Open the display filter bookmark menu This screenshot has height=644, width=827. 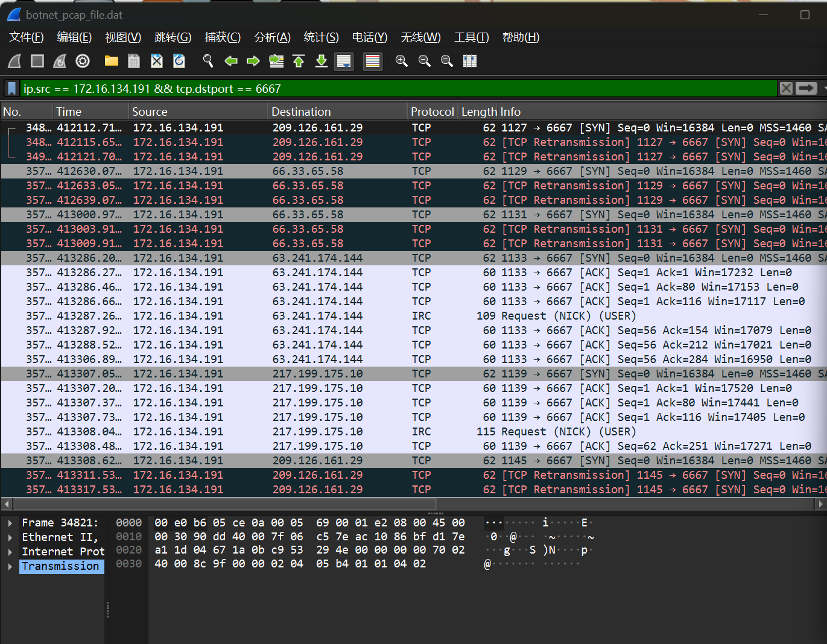pos(11,89)
